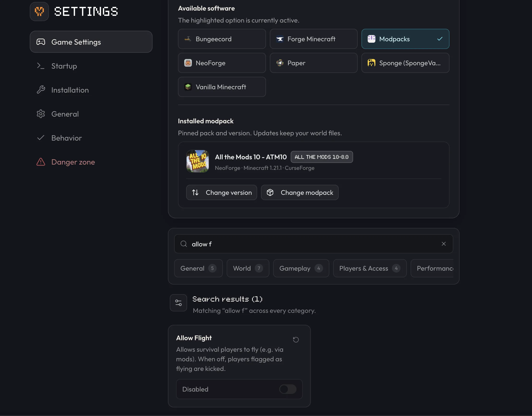Toggle the Allow Flight switch on
Screen dimensions: 532x416
point(288,389)
